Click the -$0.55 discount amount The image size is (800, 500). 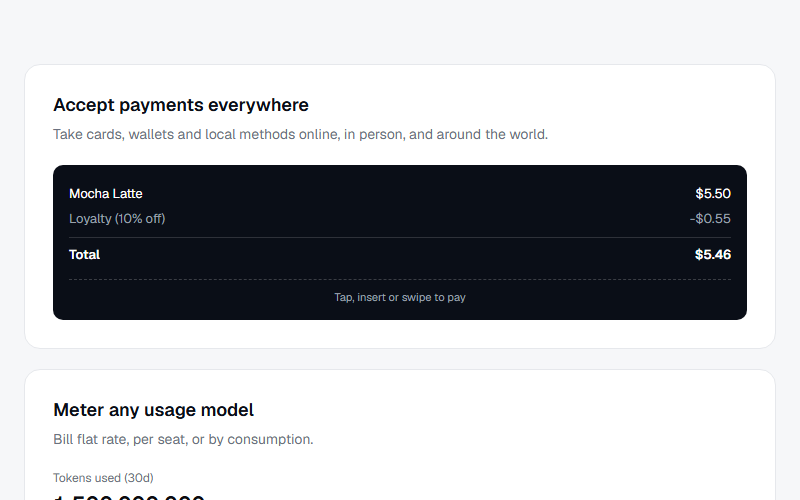[710, 218]
